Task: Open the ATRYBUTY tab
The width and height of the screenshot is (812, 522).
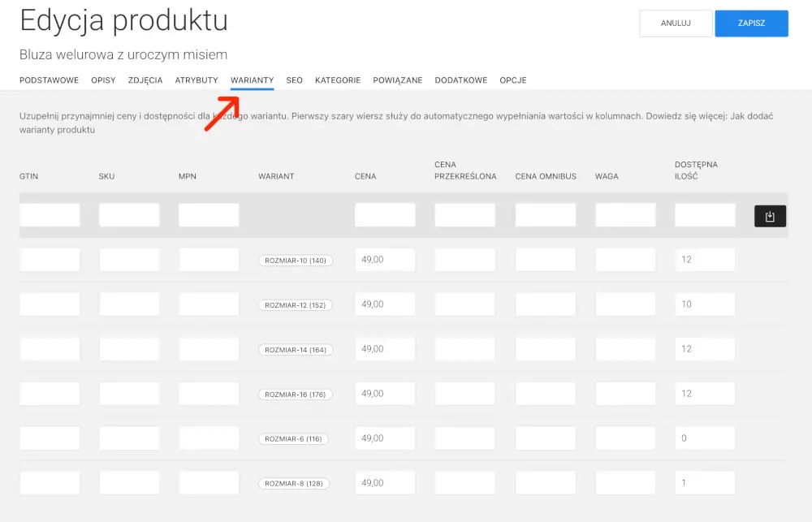Action: [196, 80]
